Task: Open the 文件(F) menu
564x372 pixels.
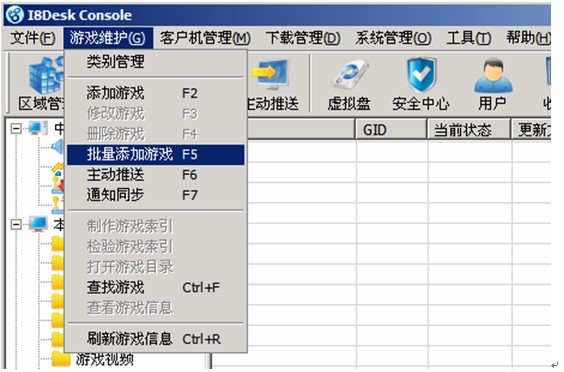Action: pyautogui.click(x=33, y=38)
